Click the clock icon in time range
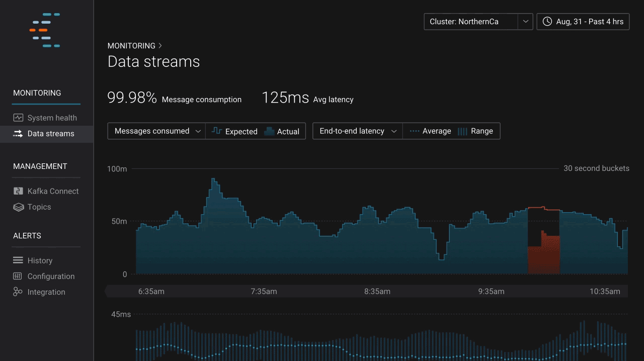The height and width of the screenshot is (361, 644). tap(547, 22)
